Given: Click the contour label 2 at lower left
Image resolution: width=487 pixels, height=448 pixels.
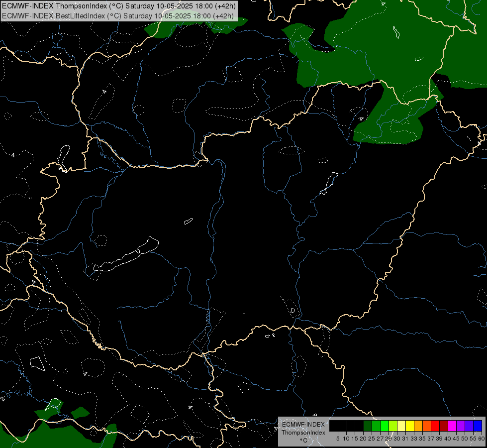Looking at the screenshot, I should [3, 399].
